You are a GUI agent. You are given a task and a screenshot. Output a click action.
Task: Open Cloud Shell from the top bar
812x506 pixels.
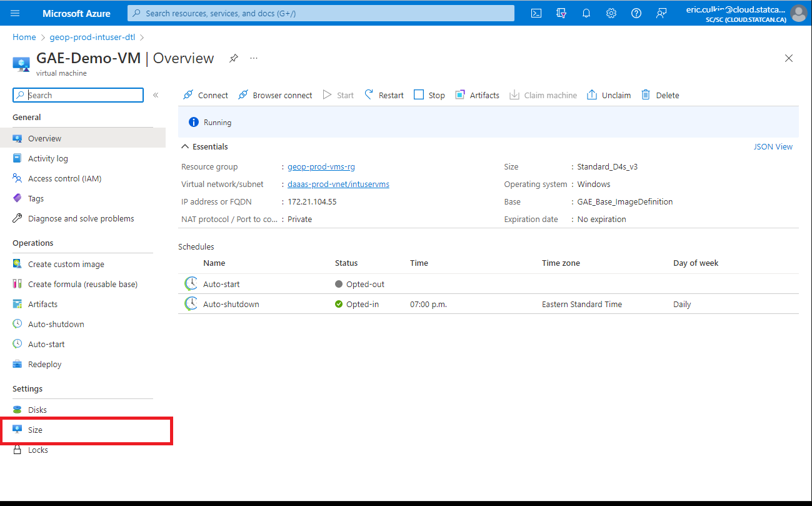pyautogui.click(x=536, y=13)
